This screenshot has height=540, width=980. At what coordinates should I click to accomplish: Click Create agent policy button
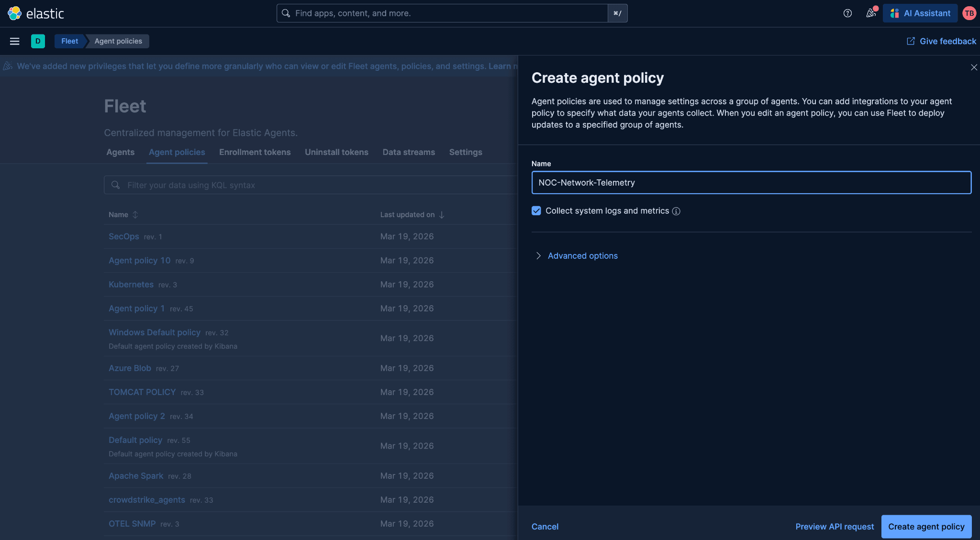point(926,527)
